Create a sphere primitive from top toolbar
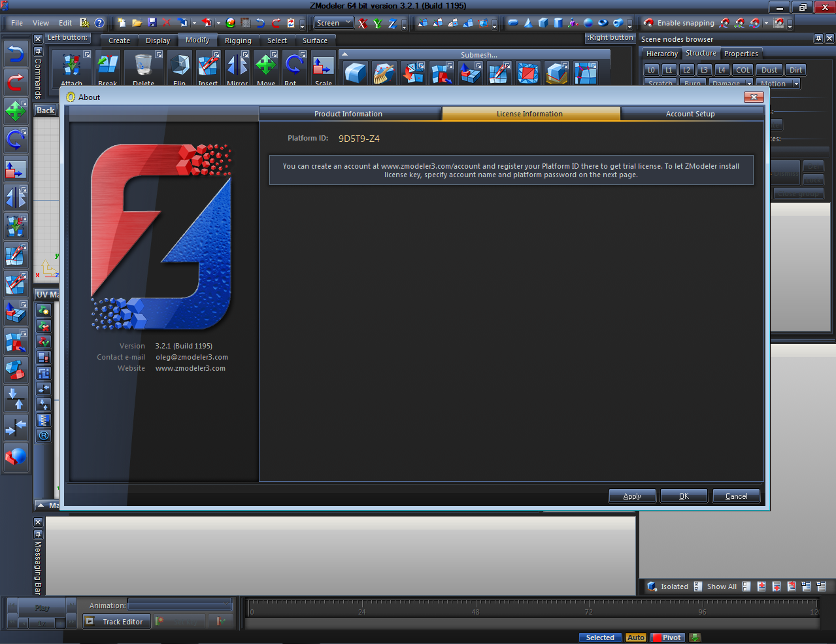836x644 pixels. pyautogui.click(x=588, y=23)
